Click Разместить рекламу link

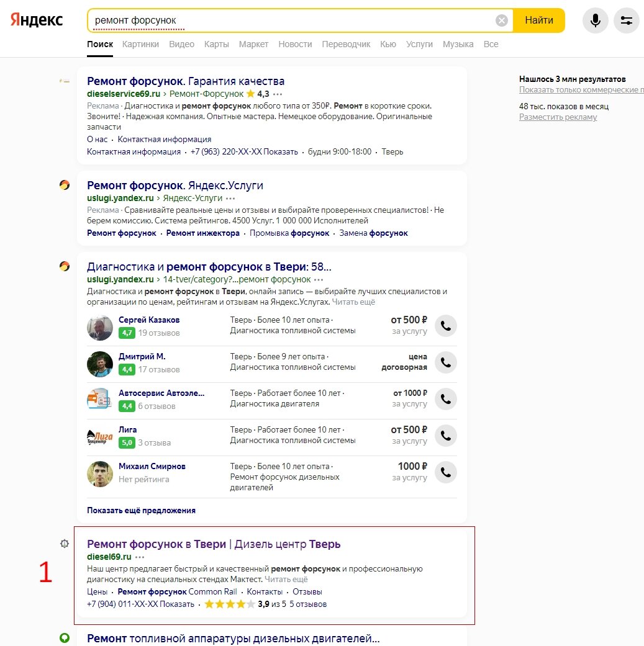point(558,117)
